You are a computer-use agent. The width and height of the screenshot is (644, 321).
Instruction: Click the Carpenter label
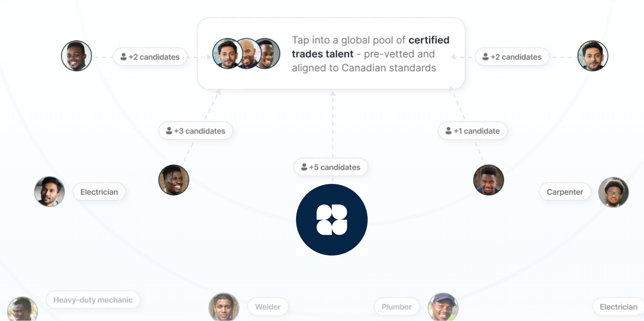point(565,192)
